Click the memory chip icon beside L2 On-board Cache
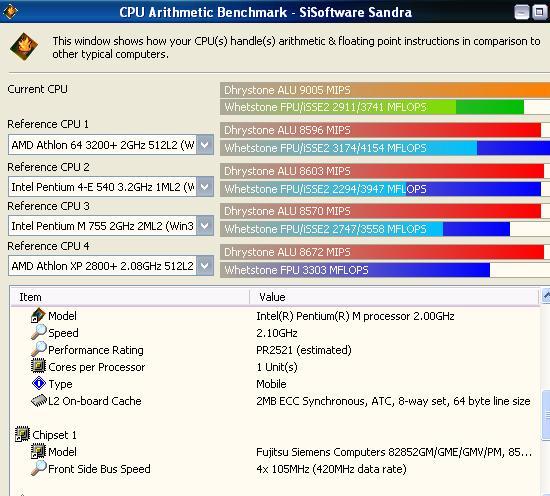This screenshot has width=550, height=496. 39,400
